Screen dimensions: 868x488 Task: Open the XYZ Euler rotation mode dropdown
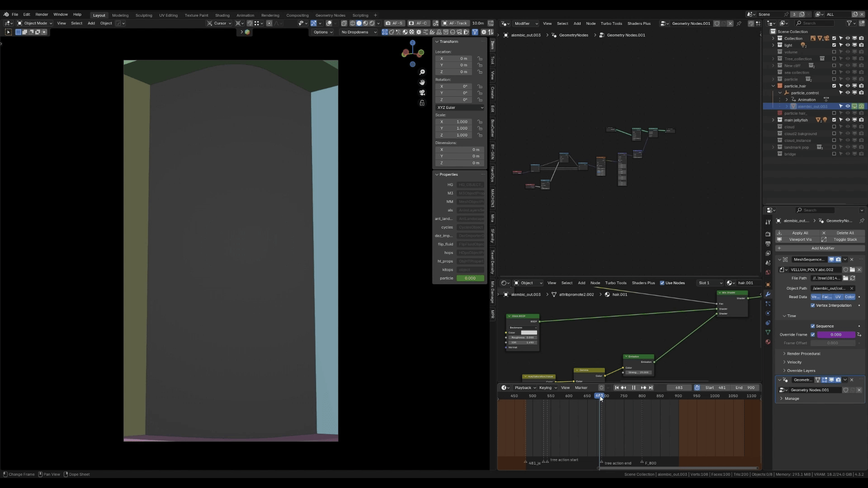point(460,108)
